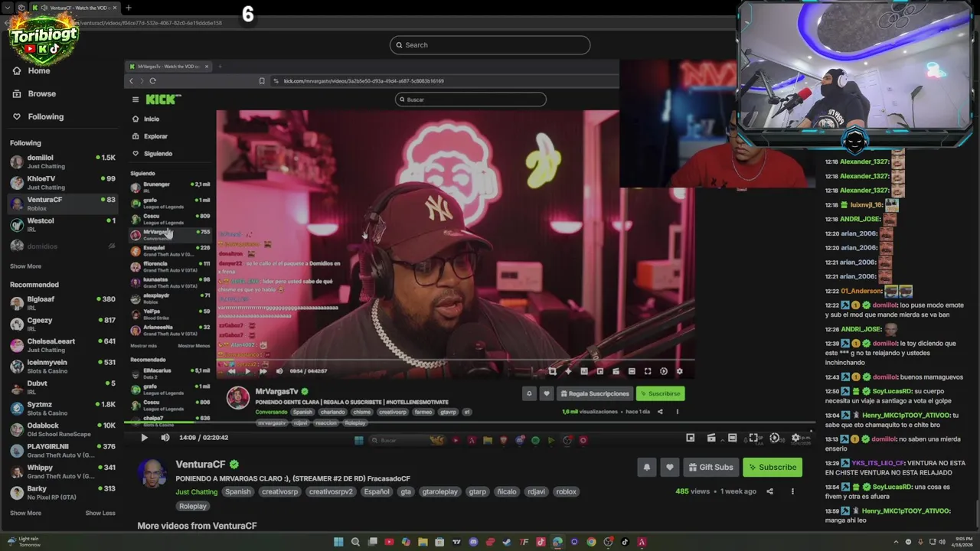This screenshot has width=980, height=551.
Task: Seek on the VOD progress bar
Action: (x=468, y=422)
